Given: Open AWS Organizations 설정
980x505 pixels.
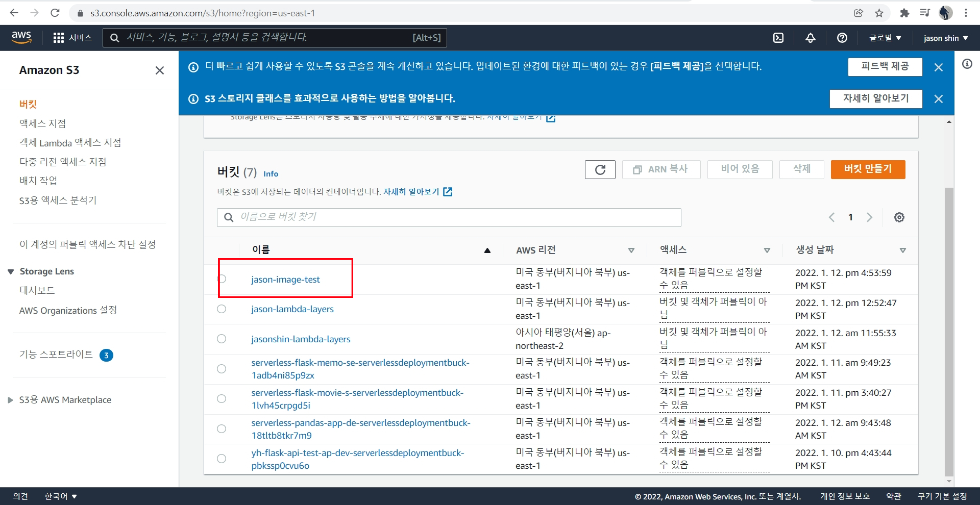Looking at the screenshot, I should [x=68, y=311].
